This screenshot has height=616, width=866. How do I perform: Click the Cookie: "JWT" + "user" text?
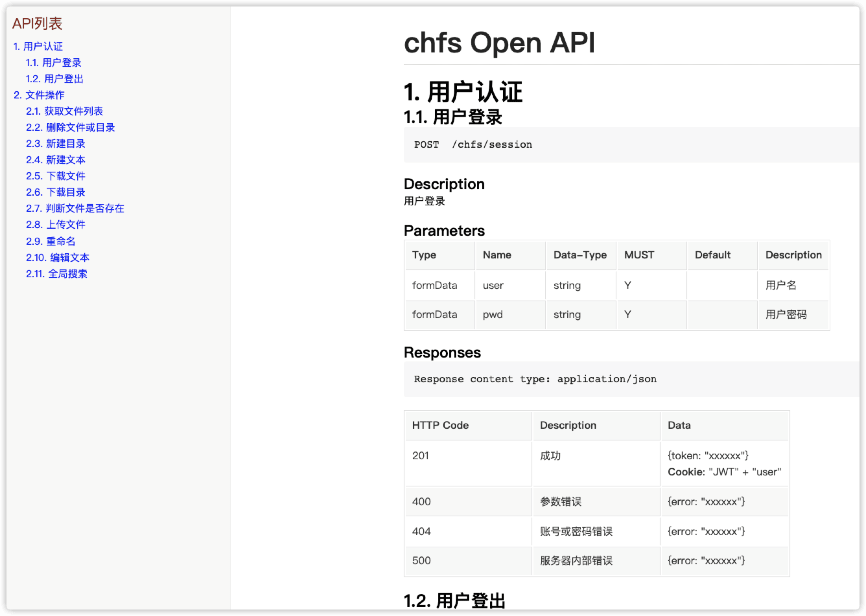724,472
